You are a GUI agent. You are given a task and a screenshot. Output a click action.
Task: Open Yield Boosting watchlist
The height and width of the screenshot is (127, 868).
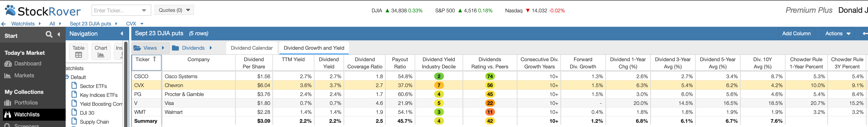coord(97,104)
